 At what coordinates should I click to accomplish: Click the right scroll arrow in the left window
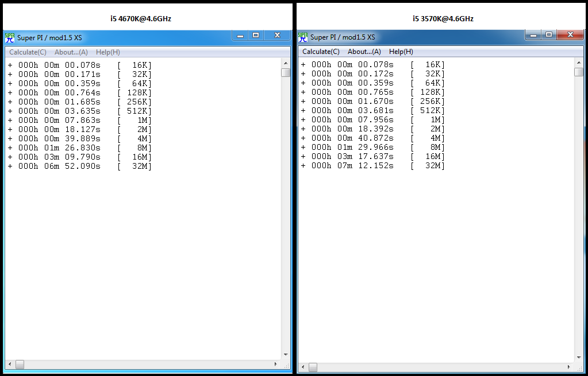tap(276, 364)
